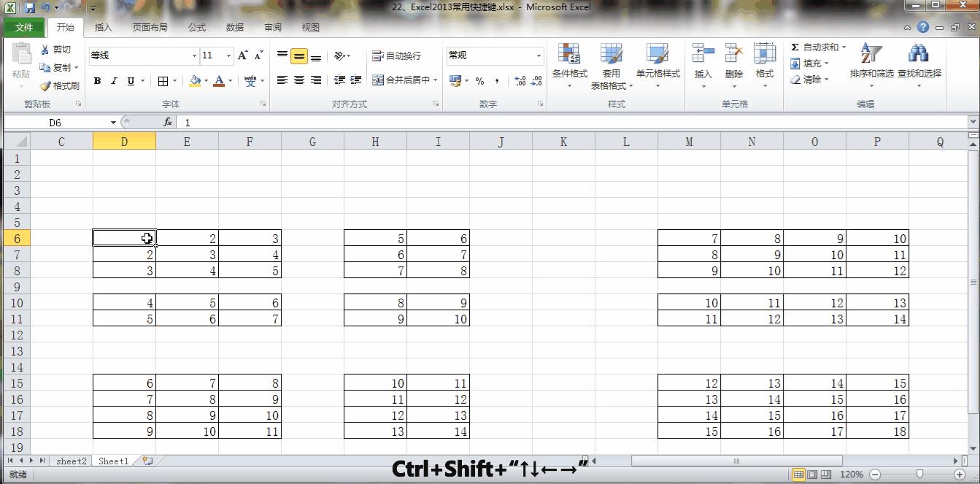
Task: Open the font name (等线) dropdown
Action: 194,55
